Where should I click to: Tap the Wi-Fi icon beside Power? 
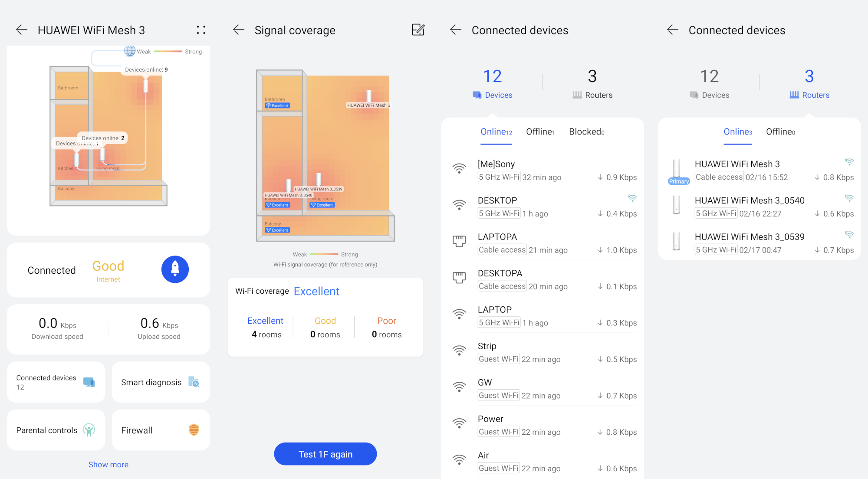point(459,423)
